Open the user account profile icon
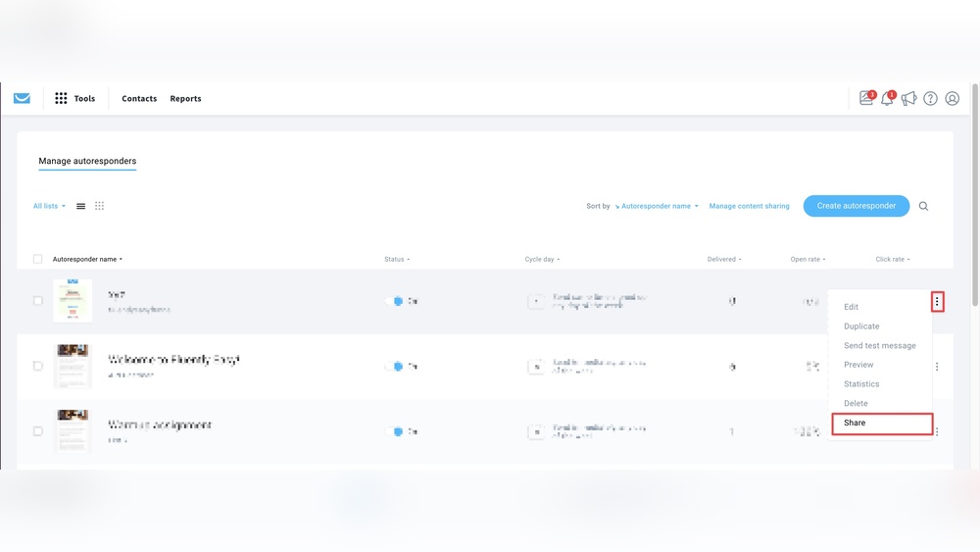The width and height of the screenshot is (980, 552). click(952, 98)
